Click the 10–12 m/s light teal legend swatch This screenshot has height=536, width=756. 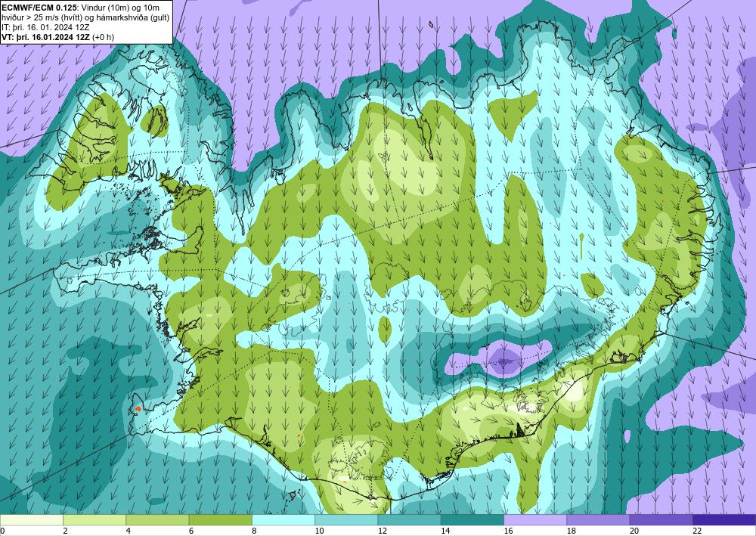[x=346, y=520]
